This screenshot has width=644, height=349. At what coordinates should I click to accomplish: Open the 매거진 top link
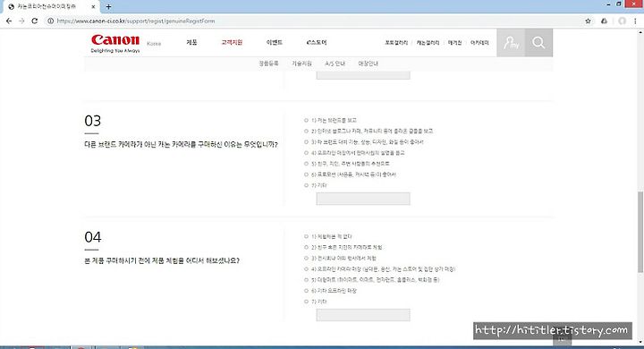pyautogui.click(x=454, y=43)
